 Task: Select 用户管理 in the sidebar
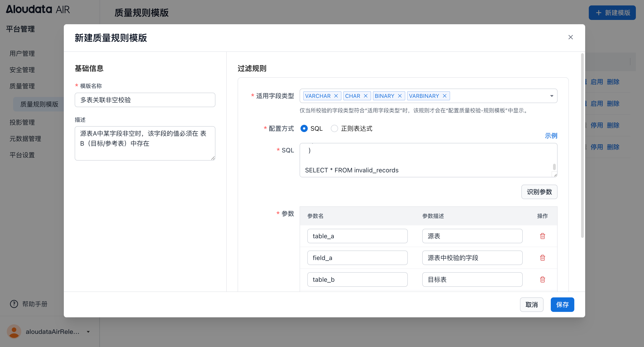pyautogui.click(x=22, y=53)
